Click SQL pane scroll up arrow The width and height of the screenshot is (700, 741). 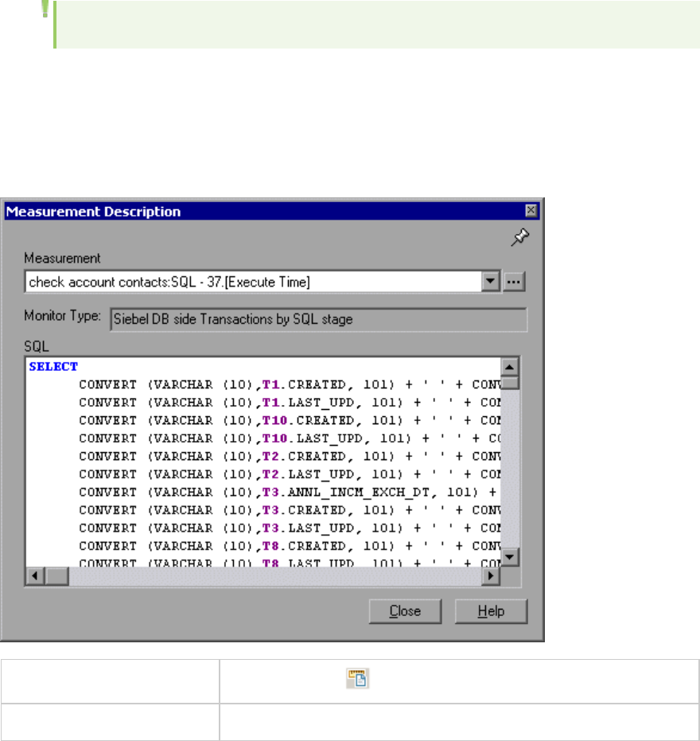510,367
